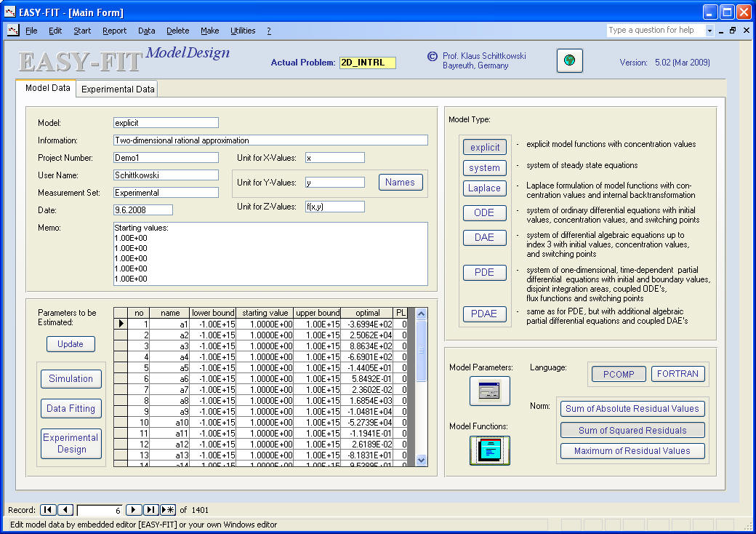
Task: Click the Information text field
Action: click(x=270, y=140)
